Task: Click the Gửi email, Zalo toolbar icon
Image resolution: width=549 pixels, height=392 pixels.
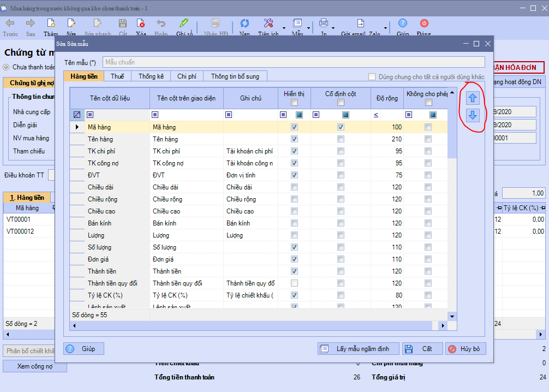Action: (360, 23)
